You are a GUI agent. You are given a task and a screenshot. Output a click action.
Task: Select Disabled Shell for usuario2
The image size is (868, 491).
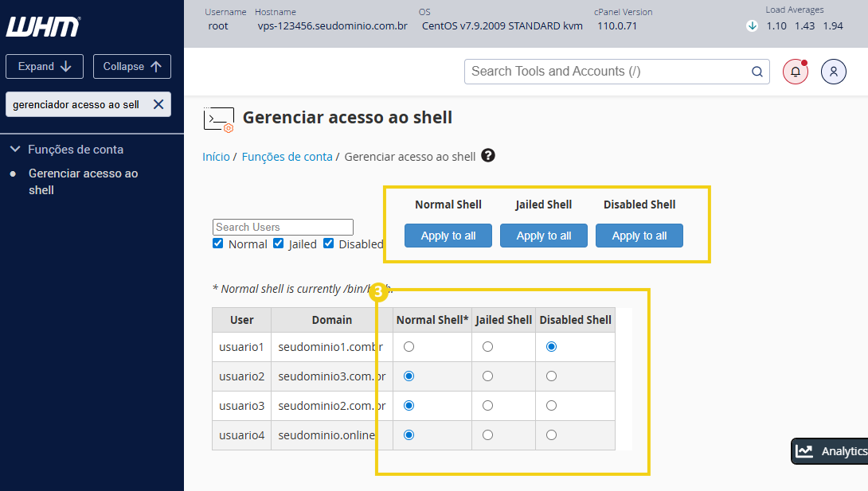tap(551, 376)
